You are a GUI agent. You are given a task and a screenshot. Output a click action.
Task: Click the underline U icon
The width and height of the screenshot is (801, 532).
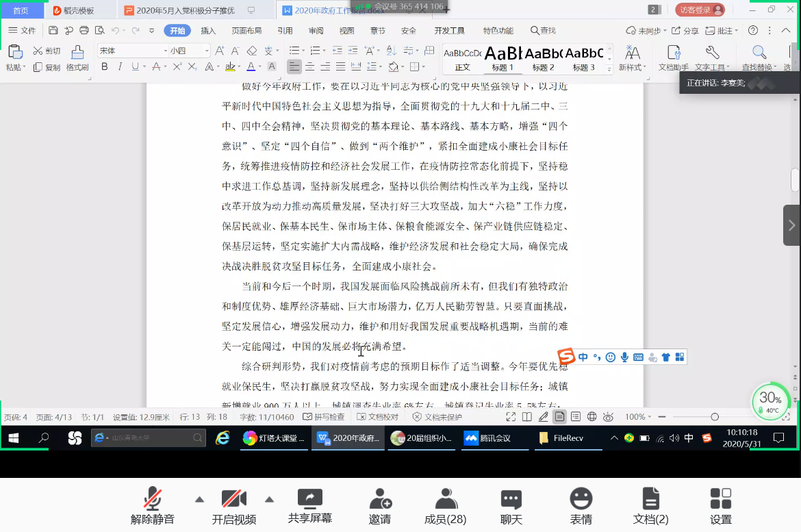[x=134, y=66]
